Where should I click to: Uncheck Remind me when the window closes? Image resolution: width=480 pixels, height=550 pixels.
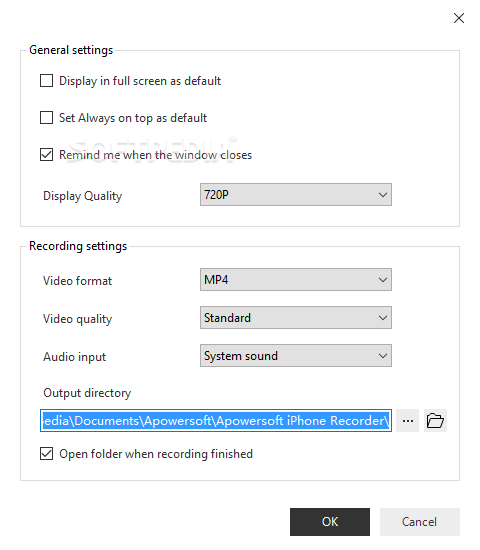click(46, 155)
